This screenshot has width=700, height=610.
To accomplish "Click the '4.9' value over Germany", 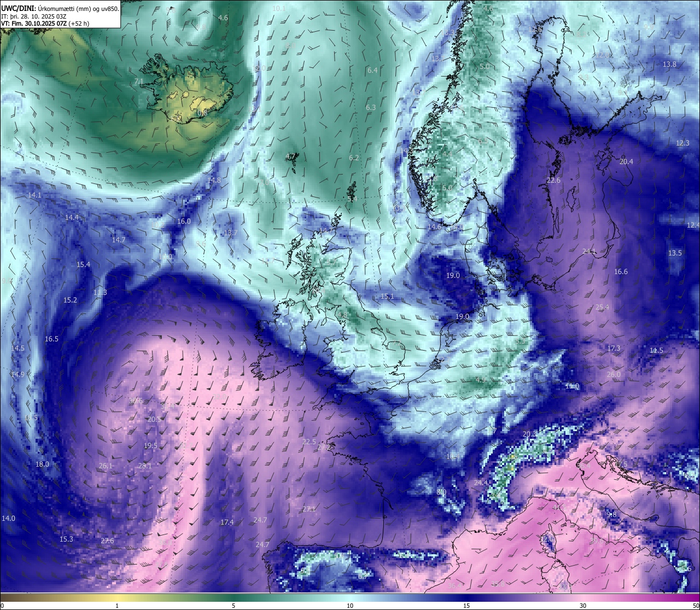I will point(481,379).
